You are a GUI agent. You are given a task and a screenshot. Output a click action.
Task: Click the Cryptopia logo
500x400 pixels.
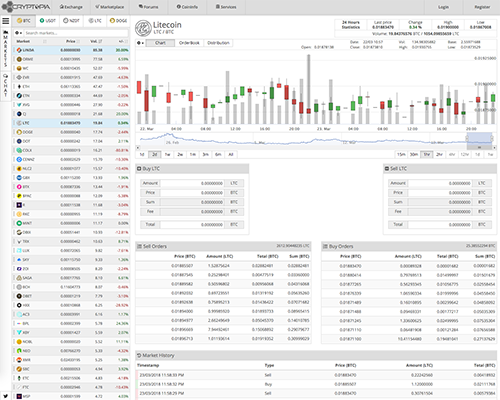(26, 7)
